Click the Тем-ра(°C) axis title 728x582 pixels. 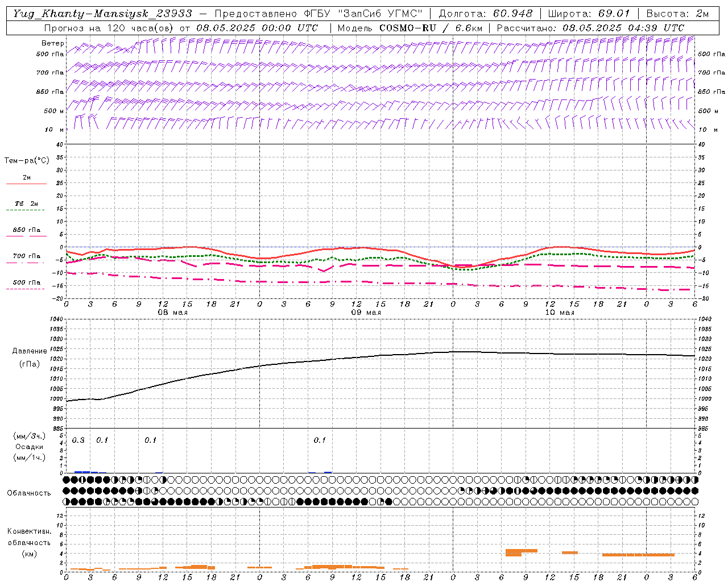27,161
